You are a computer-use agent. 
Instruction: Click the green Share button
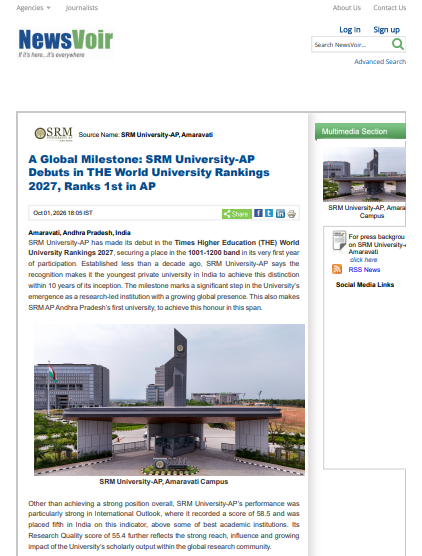[237, 214]
